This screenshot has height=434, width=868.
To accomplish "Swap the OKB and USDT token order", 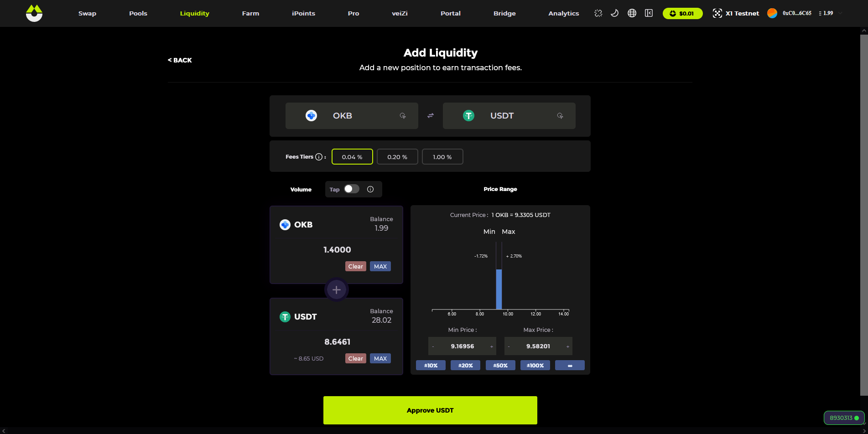I will (430, 116).
